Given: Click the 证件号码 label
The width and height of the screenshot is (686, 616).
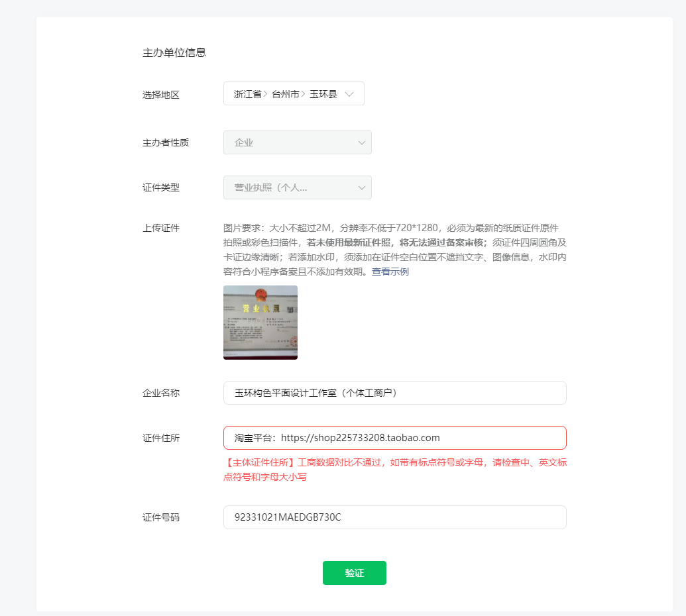Looking at the screenshot, I should [161, 517].
